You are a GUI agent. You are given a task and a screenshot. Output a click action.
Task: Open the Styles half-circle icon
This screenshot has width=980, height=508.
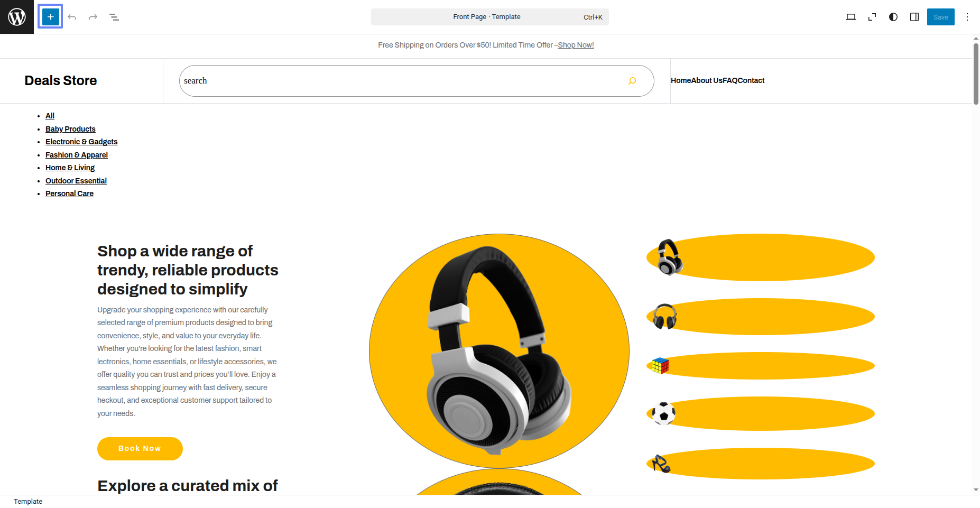coord(893,17)
